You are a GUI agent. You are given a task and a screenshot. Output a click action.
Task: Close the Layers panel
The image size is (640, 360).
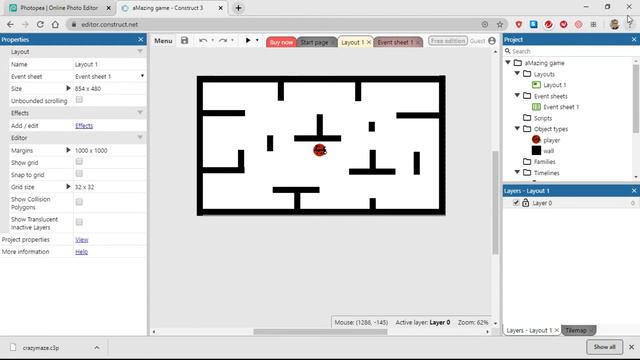click(x=634, y=191)
